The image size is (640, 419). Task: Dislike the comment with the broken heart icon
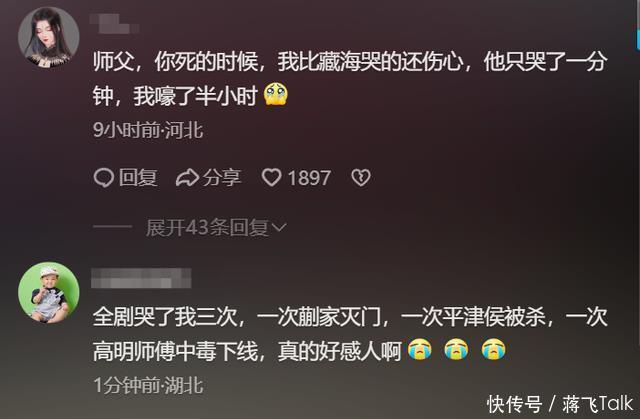[x=361, y=178]
